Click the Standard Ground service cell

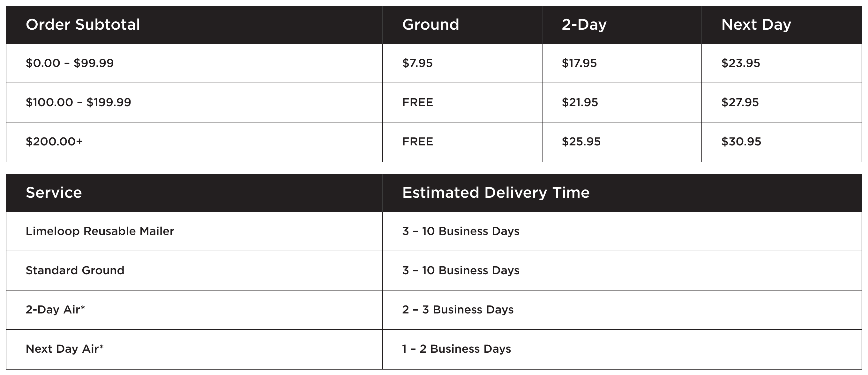[x=75, y=271]
